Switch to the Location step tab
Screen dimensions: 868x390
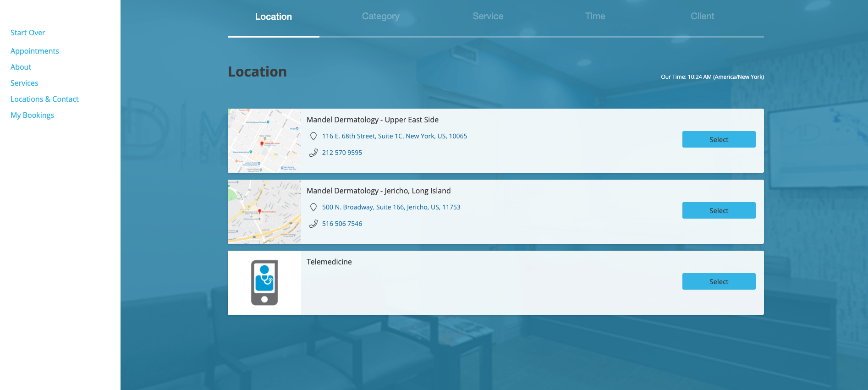point(274,16)
